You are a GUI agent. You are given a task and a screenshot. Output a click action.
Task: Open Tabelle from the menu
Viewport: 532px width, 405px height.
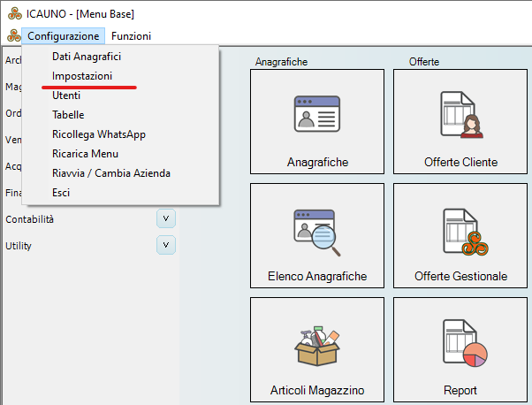[69, 115]
